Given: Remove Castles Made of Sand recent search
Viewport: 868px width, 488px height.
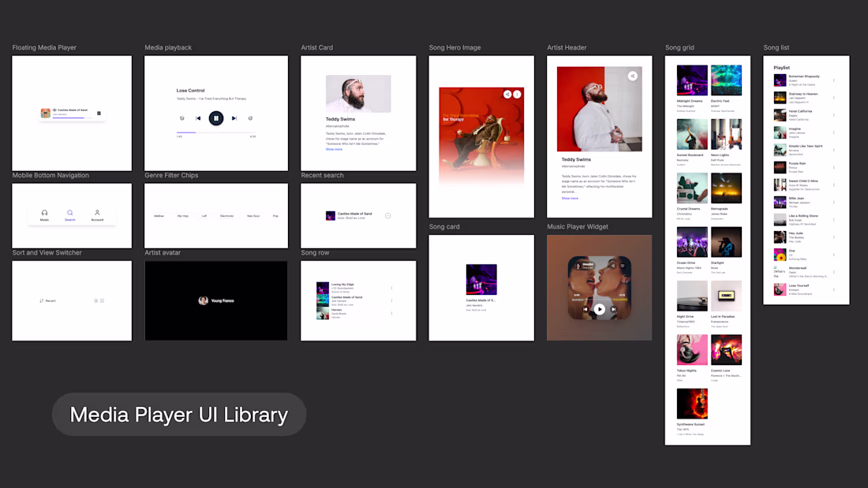Looking at the screenshot, I should (x=388, y=216).
